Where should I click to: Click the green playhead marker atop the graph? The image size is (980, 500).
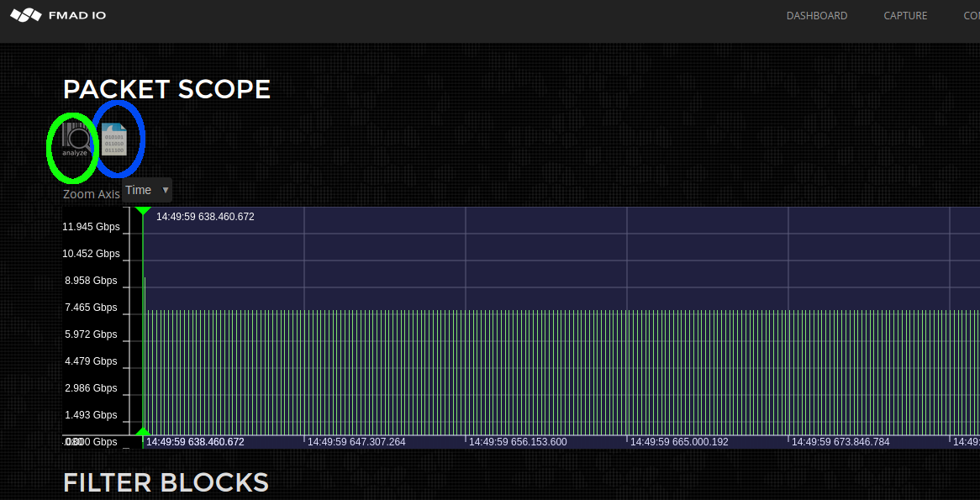[143, 210]
